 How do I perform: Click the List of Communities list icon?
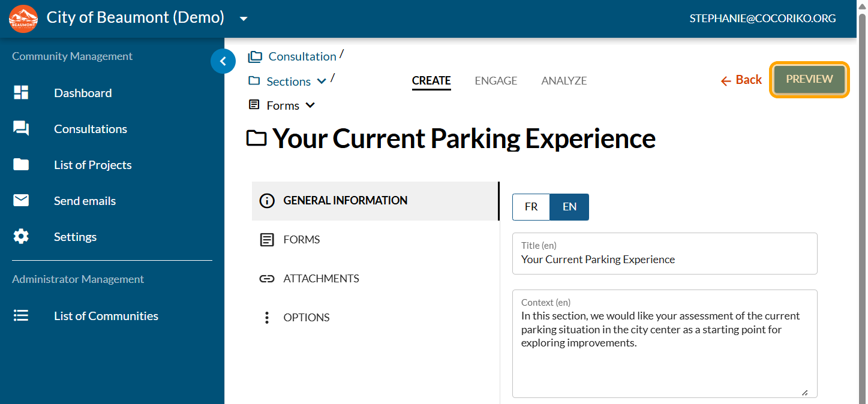click(21, 316)
